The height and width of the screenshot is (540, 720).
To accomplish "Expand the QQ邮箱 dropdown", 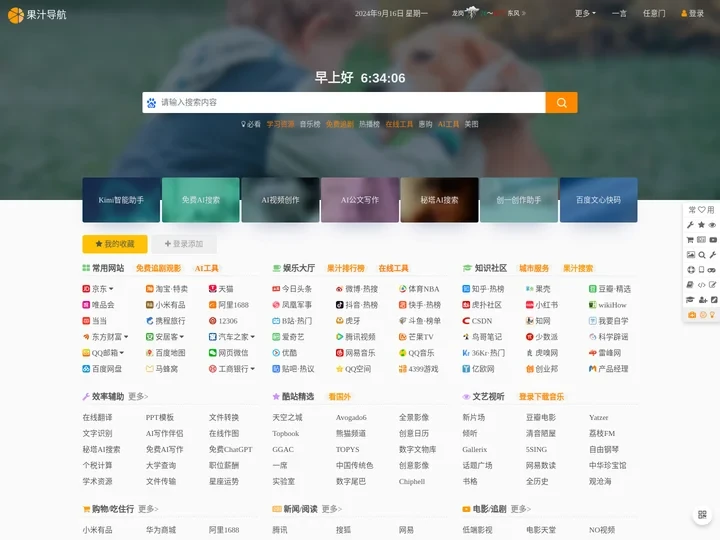I will pos(122,353).
